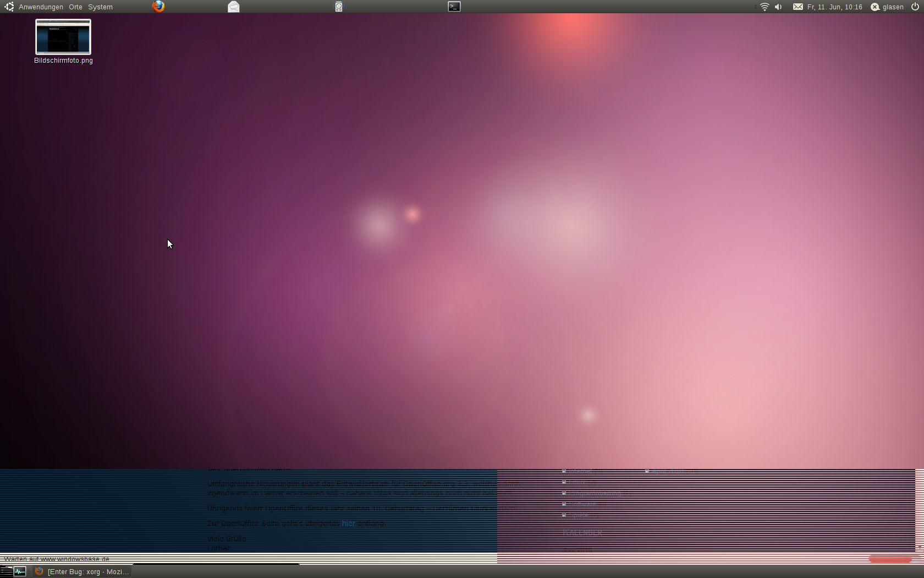
Task: Click the power session icon
Action: point(915,7)
